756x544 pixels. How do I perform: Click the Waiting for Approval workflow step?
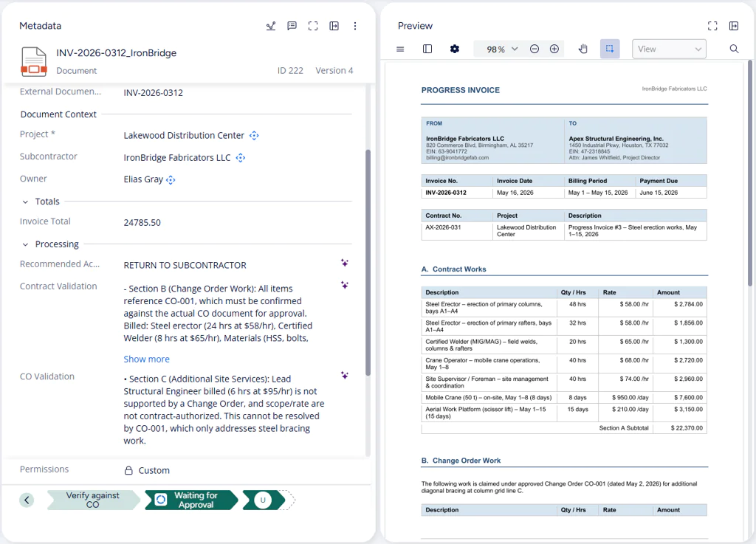point(191,500)
